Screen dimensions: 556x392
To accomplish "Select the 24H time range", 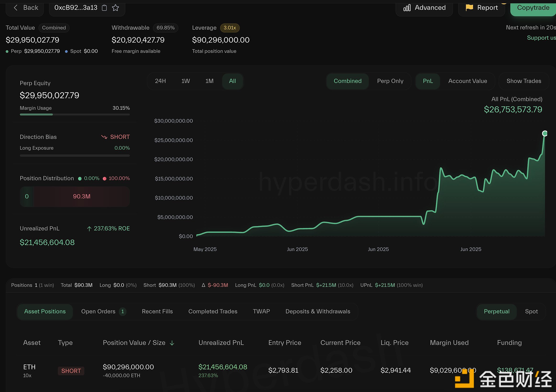I will click(x=160, y=81).
